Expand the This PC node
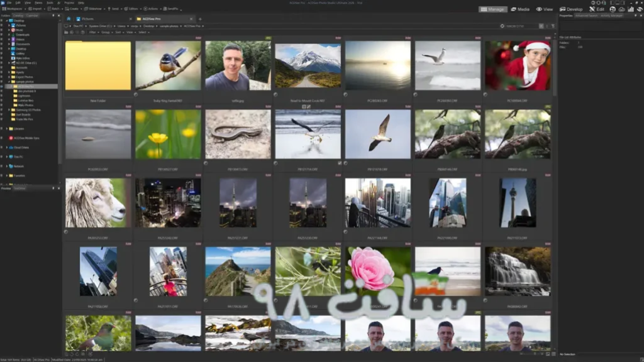644x362 pixels. (6, 156)
